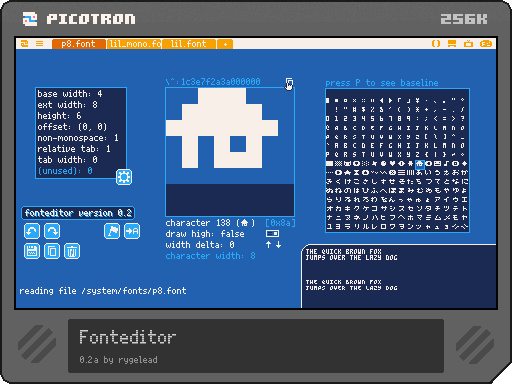Click the arrow-to-A icon button
The height and width of the screenshot is (384, 512).
pos(132,231)
